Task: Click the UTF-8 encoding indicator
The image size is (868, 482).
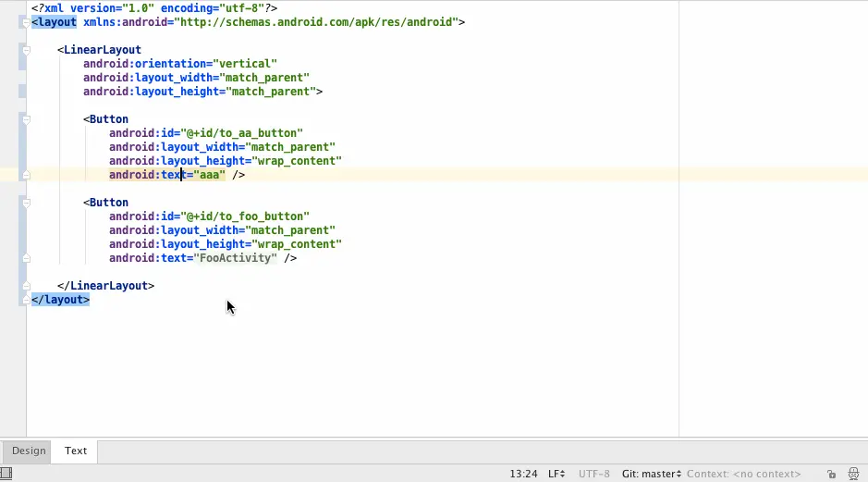Action: (x=594, y=474)
